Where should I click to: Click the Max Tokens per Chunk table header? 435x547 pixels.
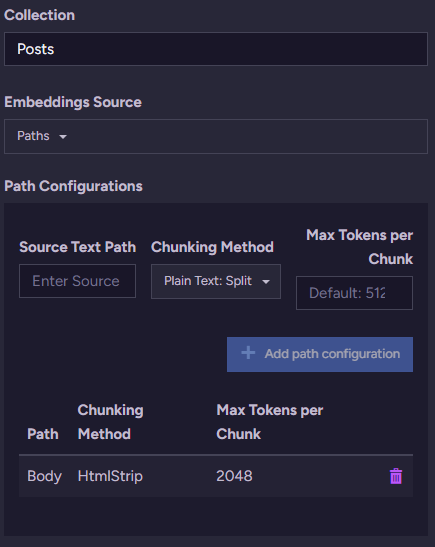[x=270, y=422]
